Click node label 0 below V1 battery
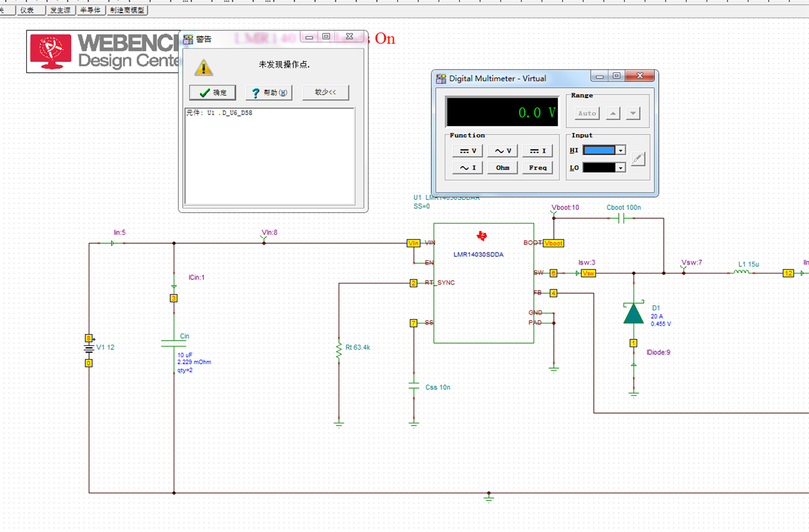 coord(88,362)
